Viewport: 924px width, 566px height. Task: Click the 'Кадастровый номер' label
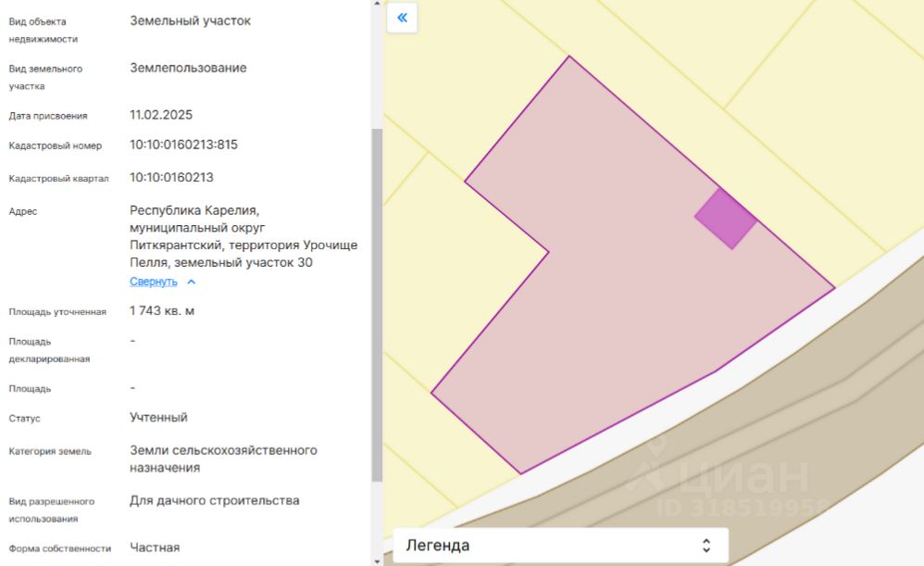coord(56,145)
